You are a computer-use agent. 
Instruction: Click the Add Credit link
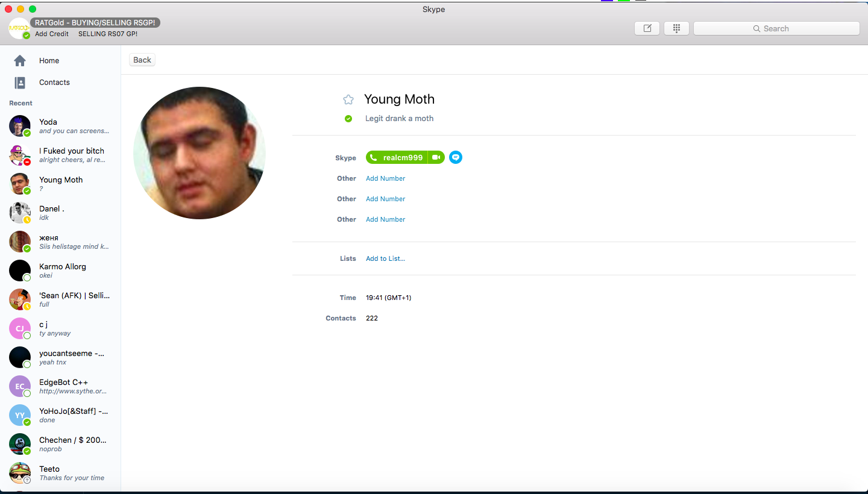coord(52,34)
